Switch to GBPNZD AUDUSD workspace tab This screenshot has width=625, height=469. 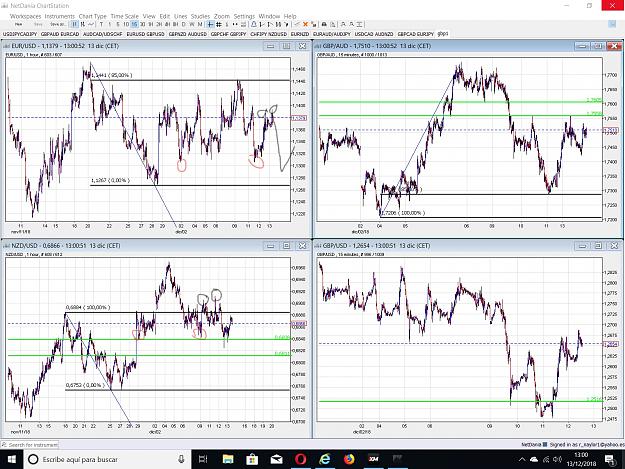(188, 34)
